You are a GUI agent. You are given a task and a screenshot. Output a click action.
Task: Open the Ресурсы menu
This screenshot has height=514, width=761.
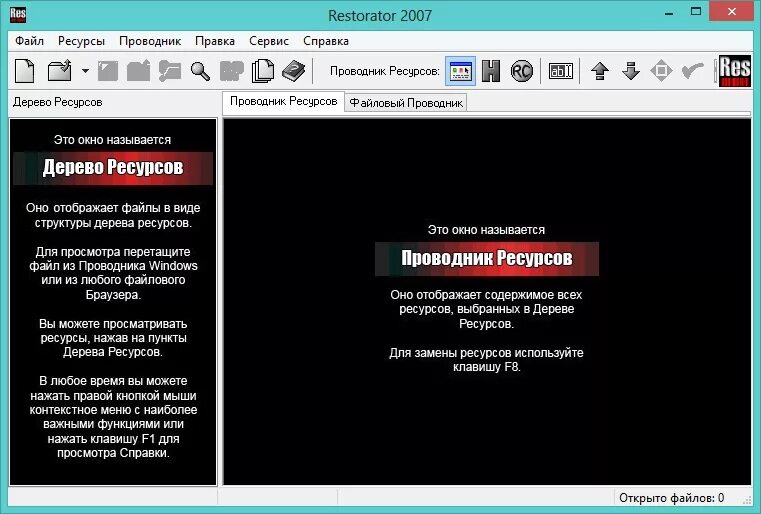81,41
